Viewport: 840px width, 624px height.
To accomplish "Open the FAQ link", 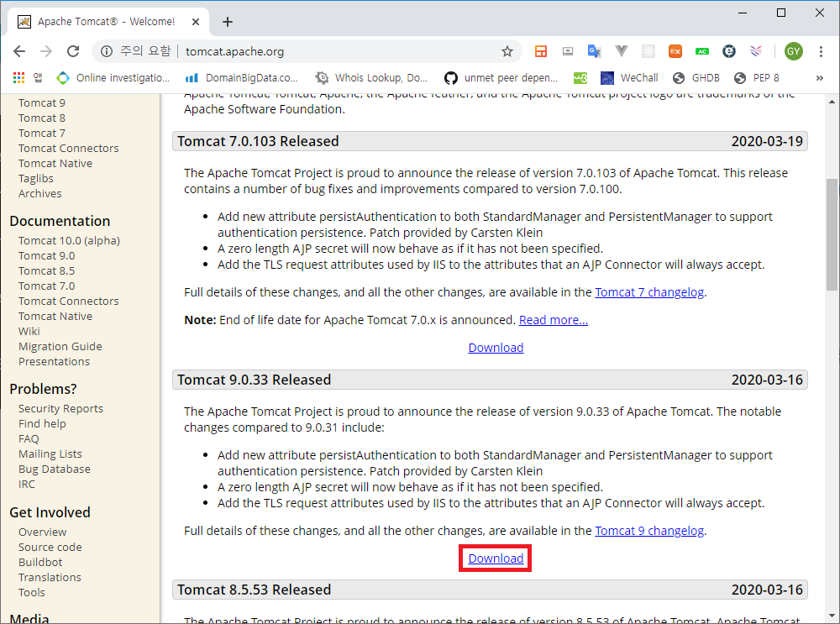I will click(x=29, y=438).
